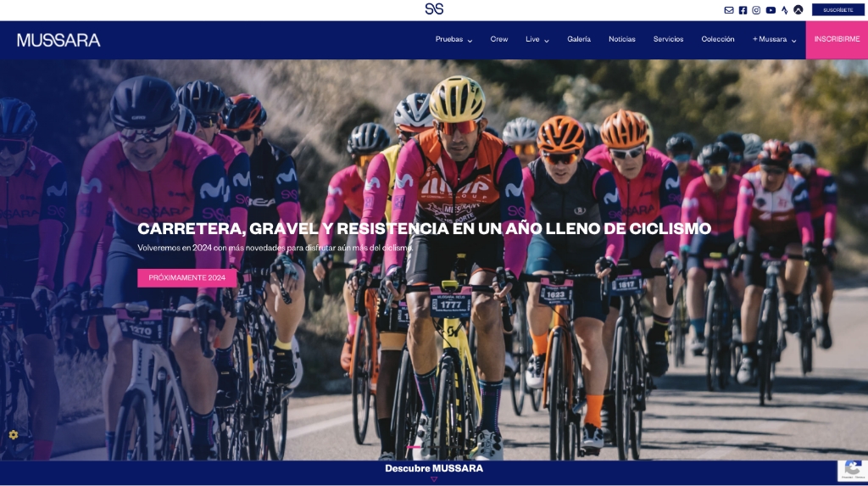Image resolution: width=868 pixels, height=486 pixels.
Task: Click the INSCRIBIRME button
Action: [x=837, y=40]
